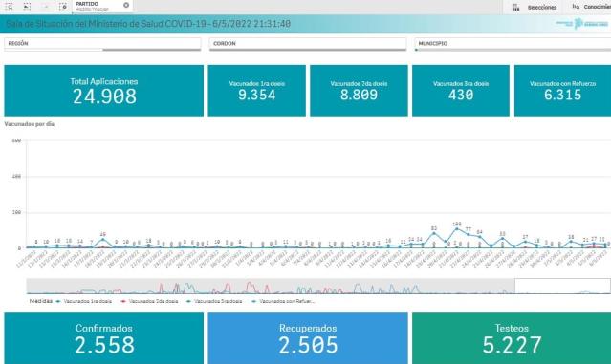611x364 pixels.
Task: Toggle Vacunados 1ra dosis legend series
Action: [x=84, y=301]
